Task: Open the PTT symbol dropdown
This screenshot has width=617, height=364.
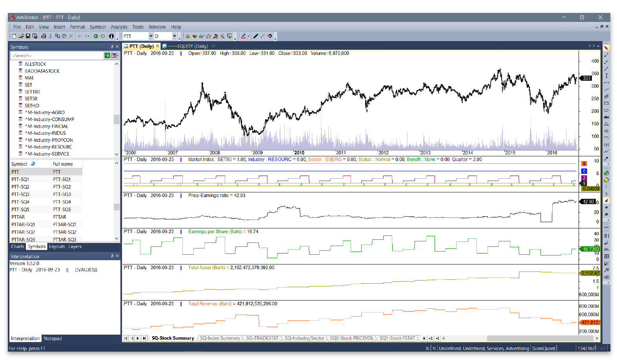Action: [151, 36]
